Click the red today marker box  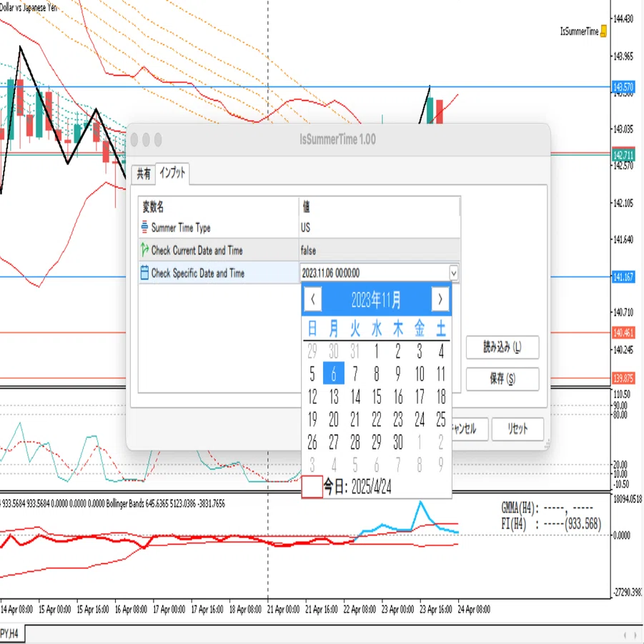click(312, 487)
